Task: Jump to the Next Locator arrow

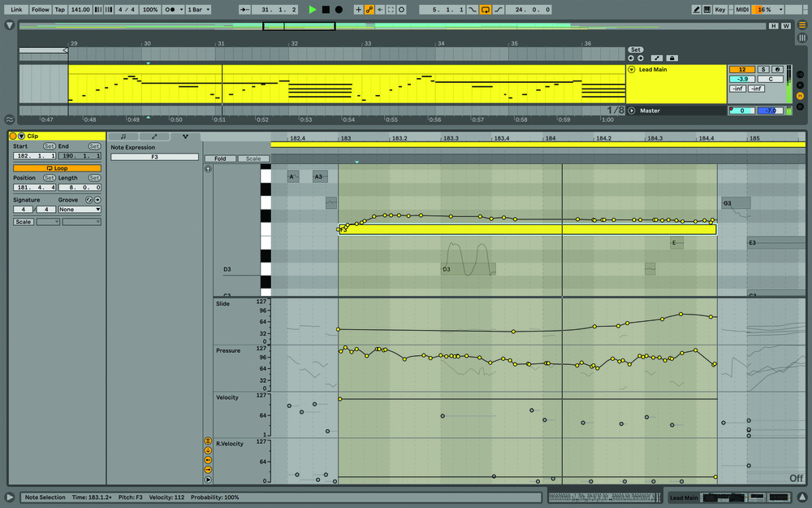Action: click(x=641, y=58)
